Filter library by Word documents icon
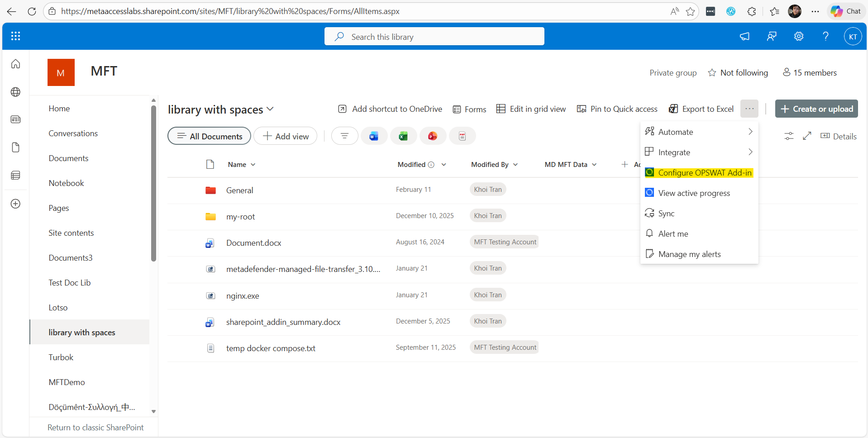This screenshot has height=438, width=868. (x=374, y=136)
